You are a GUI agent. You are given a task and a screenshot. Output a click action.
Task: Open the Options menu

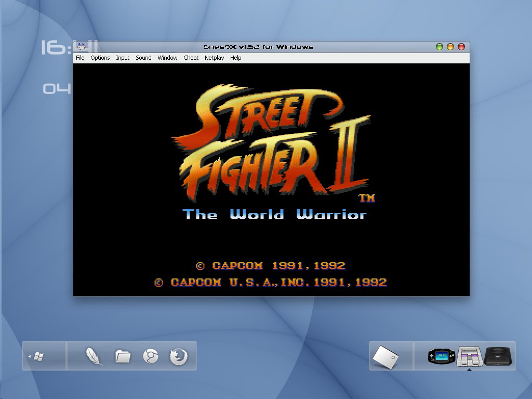(100, 58)
